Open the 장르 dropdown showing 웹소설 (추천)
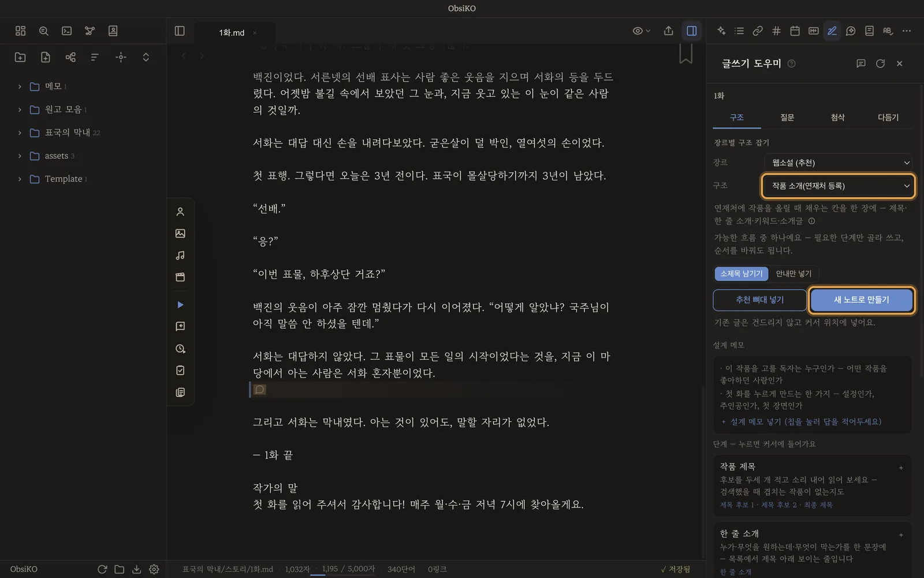The width and height of the screenshot is (924, 578). 840,162
